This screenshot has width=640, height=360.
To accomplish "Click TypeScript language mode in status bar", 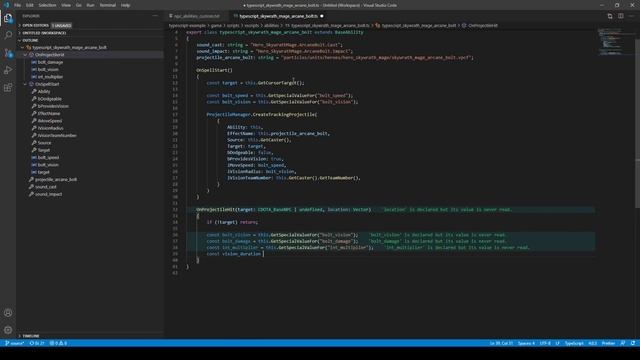I will [x=574, y=343].
